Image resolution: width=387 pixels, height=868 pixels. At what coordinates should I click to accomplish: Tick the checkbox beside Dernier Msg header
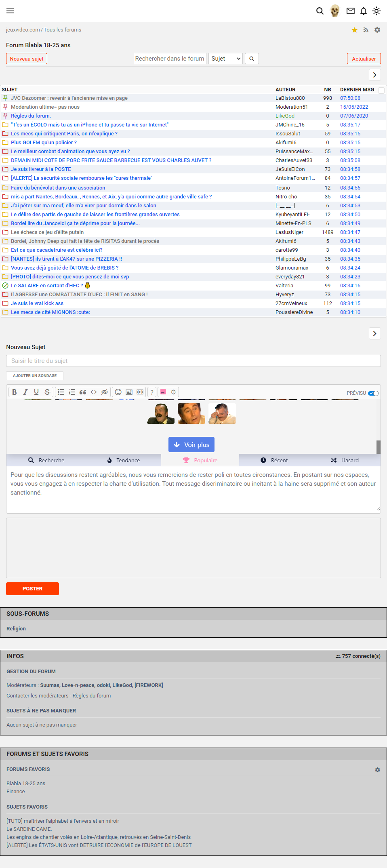pos(381,90)
